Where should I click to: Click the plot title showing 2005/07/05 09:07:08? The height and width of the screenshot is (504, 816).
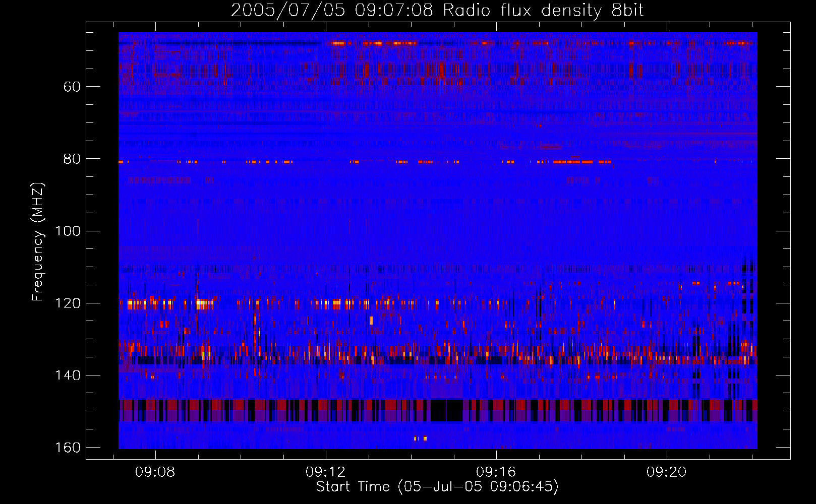click(x=437, y=11)
